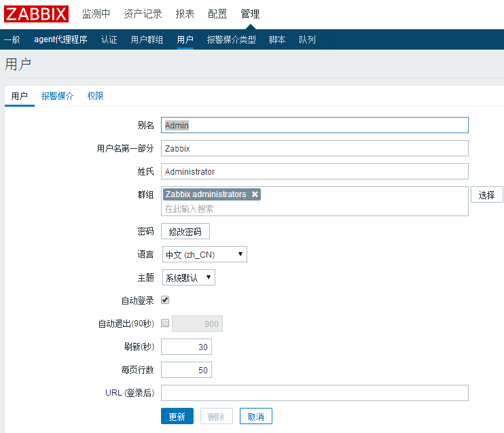Toggle the 自动登录 checkbox

[x=165, y=300]
